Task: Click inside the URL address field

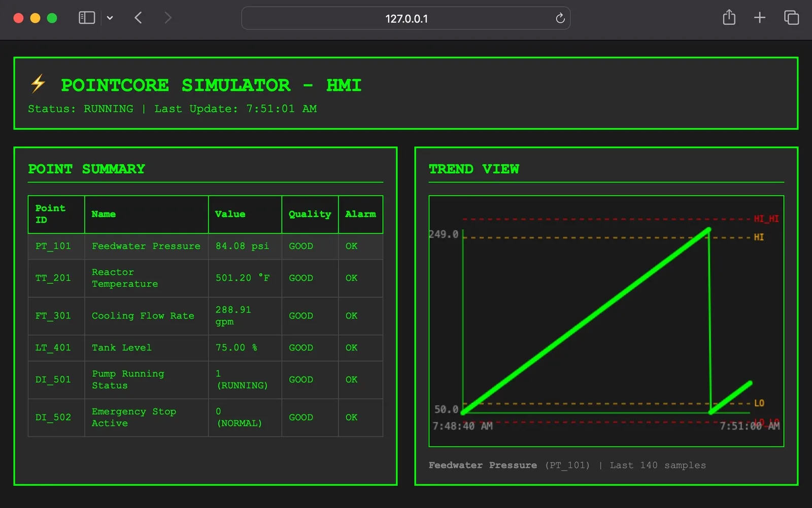Action: (406, 18)
